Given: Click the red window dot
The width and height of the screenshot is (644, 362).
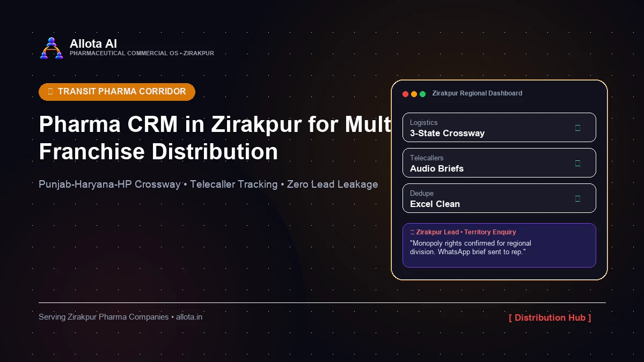Looking at the screenshot, I should 405,94.
